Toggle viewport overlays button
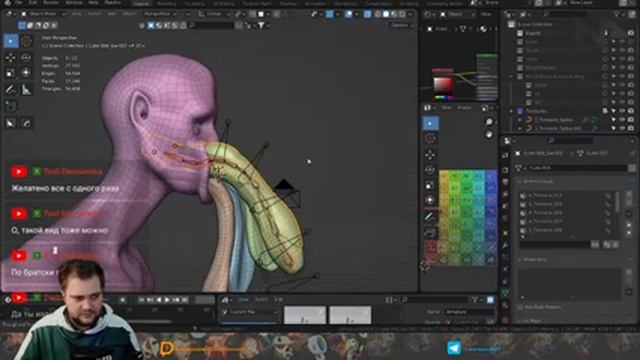 point(349,14)
